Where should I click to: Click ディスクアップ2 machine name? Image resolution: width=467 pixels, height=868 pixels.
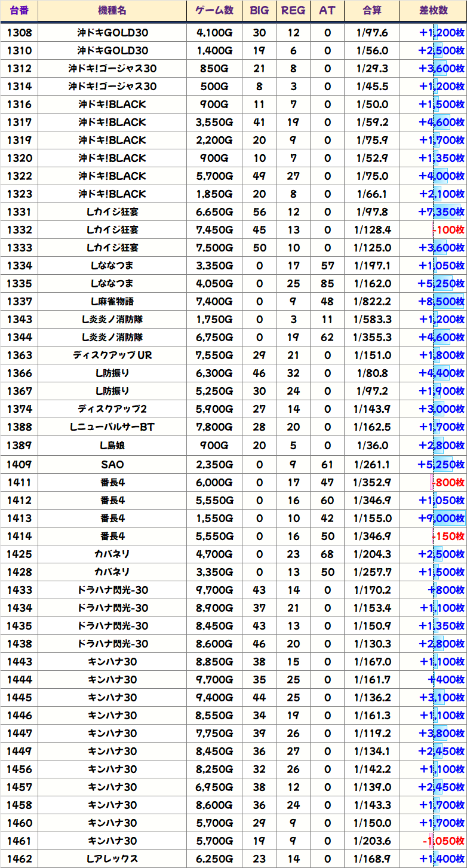[x=112, y=409]
